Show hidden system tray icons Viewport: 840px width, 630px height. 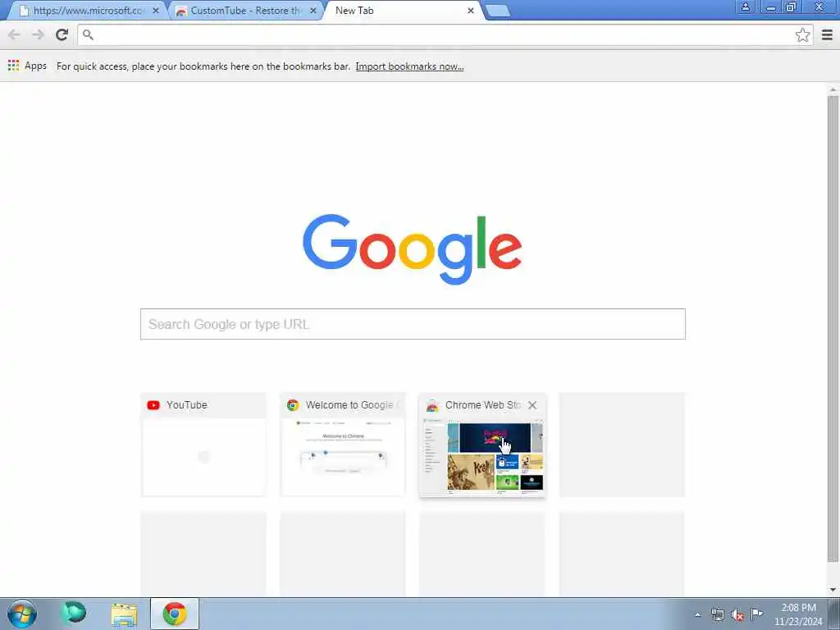click(x=697, y=614)
